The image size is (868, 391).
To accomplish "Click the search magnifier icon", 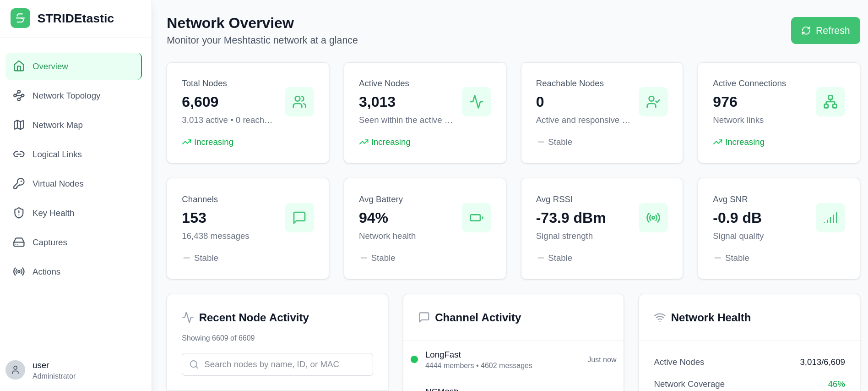I will (194, 364).
